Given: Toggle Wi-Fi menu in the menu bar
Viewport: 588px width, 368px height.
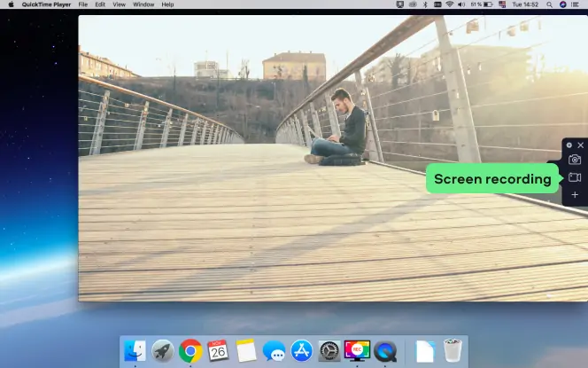Looking at the screenshot, I should (x=449, y=4).
